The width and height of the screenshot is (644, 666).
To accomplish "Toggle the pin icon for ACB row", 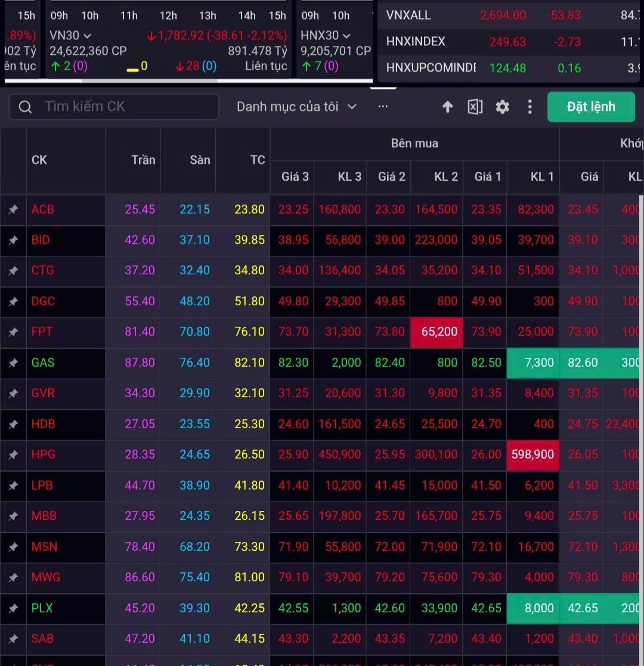I will point(13,209).
